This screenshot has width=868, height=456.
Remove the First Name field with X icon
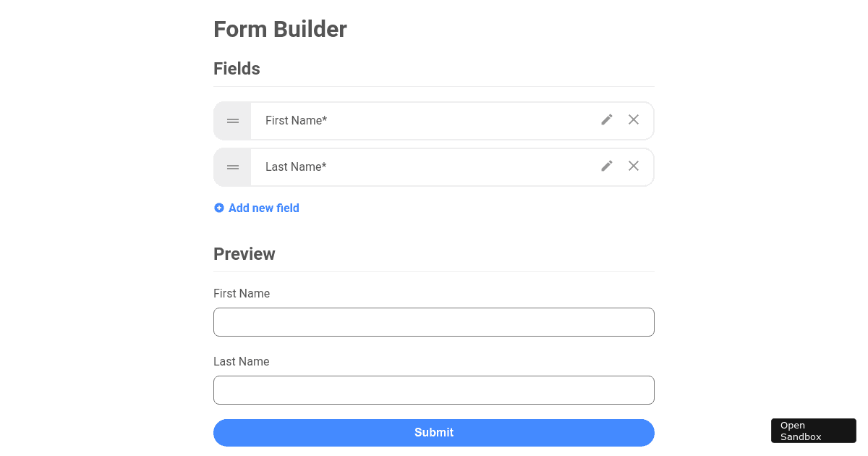(x=634, y=119)
